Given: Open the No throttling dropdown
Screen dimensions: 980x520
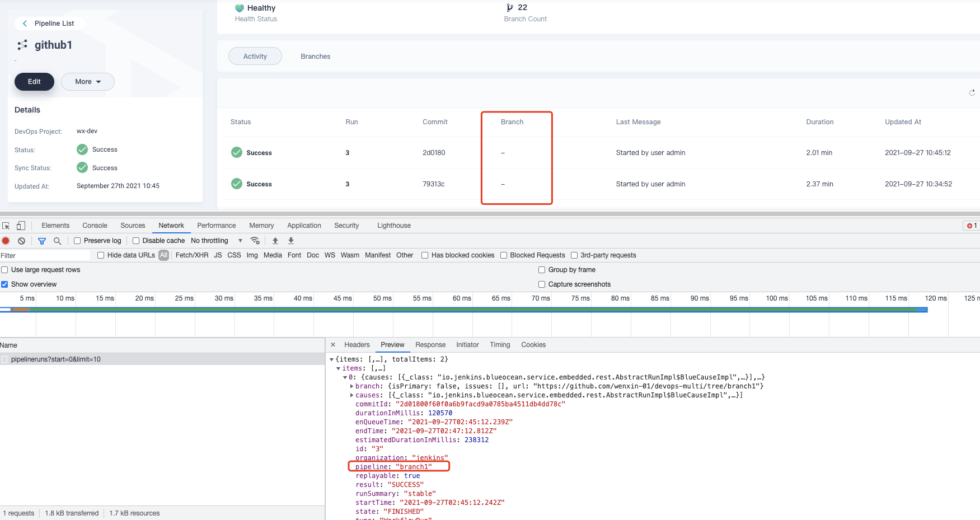Looking at the screenshot, I should coord(215,241).
